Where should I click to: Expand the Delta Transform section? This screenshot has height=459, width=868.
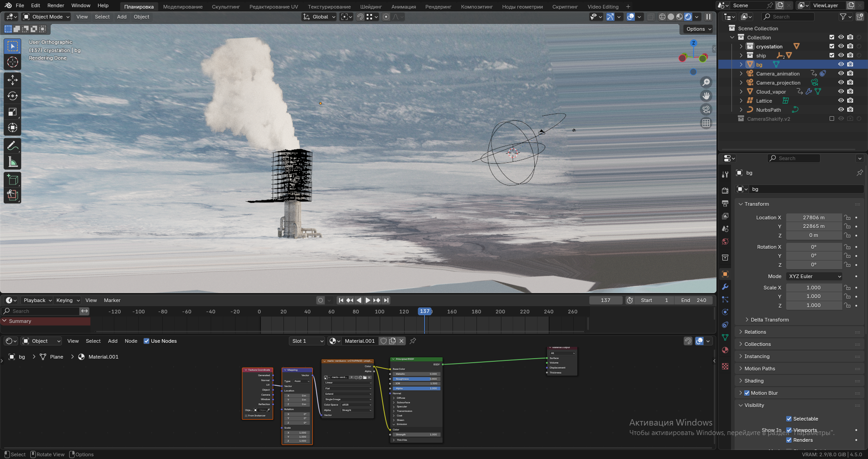[x=769, y=320]
